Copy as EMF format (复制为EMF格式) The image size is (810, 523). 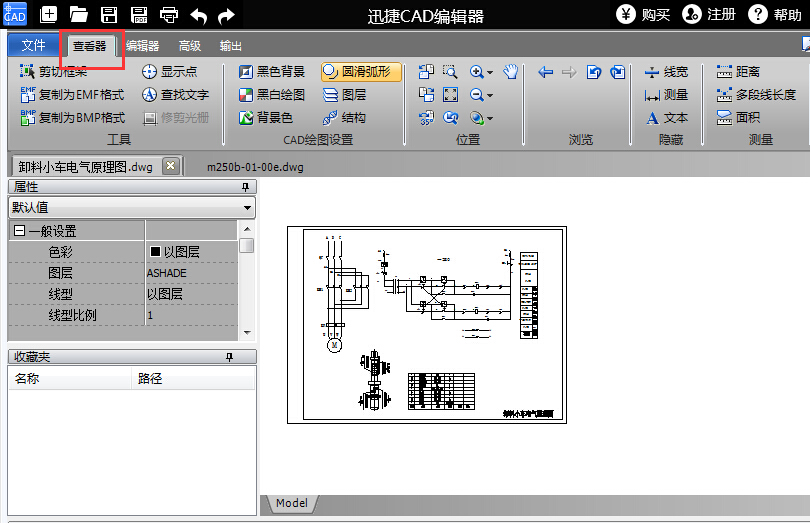coord(72,95)
